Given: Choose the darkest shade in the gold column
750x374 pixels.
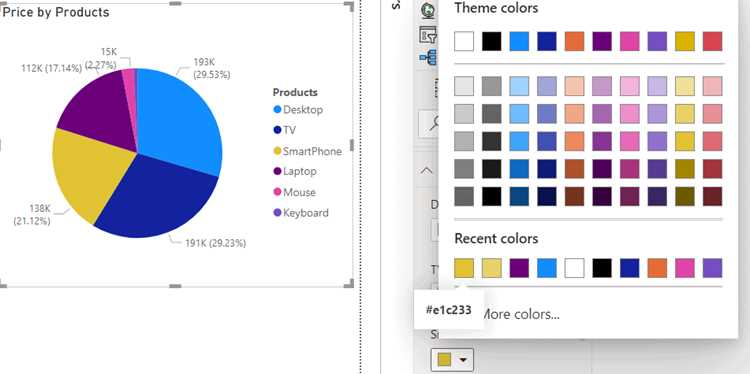Looking at the screenshot, I should (685, 197).
